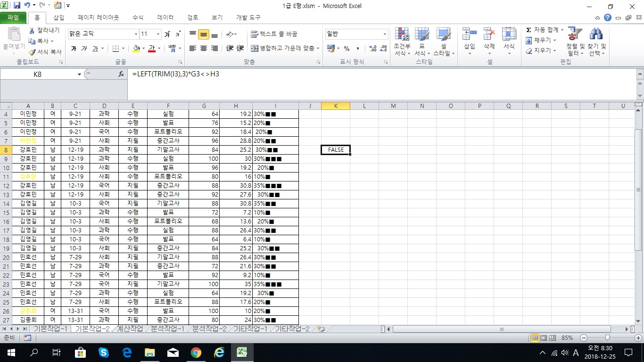The image size is (644, 362).
Task: Click the increase decimal places icon
Action: pos(372,49)
